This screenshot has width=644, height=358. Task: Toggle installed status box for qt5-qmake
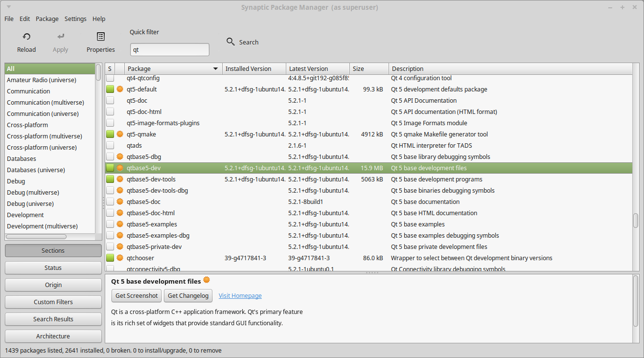point(110,134)
